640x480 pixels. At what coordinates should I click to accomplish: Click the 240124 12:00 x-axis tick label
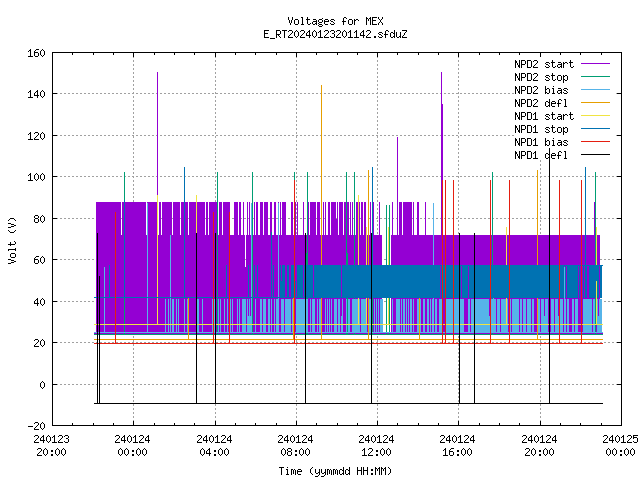(x=376, y=446)
